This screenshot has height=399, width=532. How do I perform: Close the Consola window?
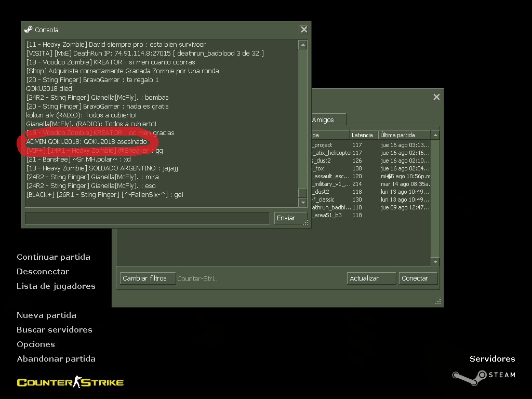pos(303,30)
